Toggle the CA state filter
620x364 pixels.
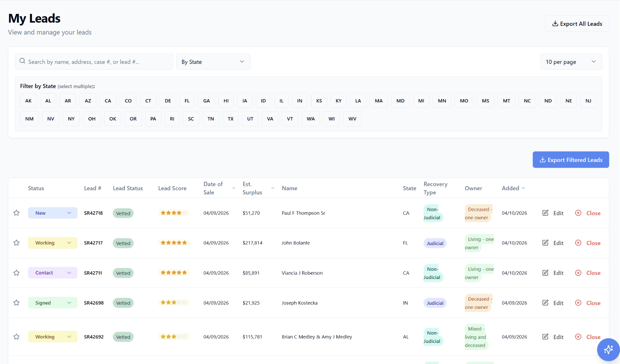coord(108,101)
